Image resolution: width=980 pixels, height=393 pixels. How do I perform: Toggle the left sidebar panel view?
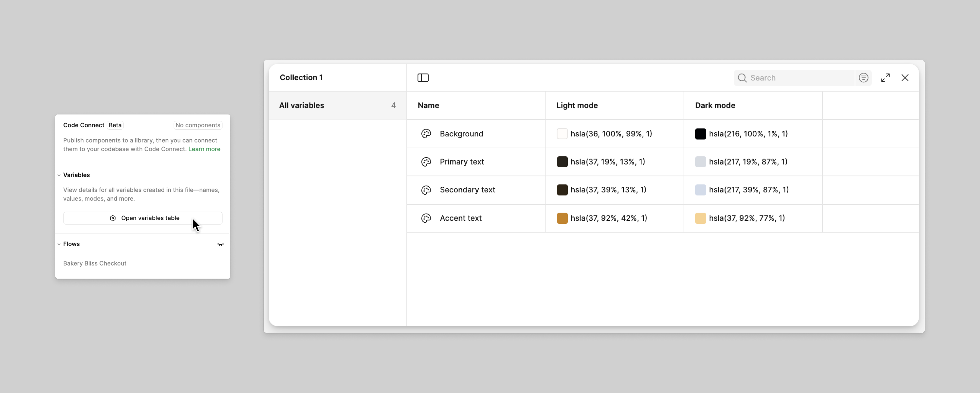point(423,78)
